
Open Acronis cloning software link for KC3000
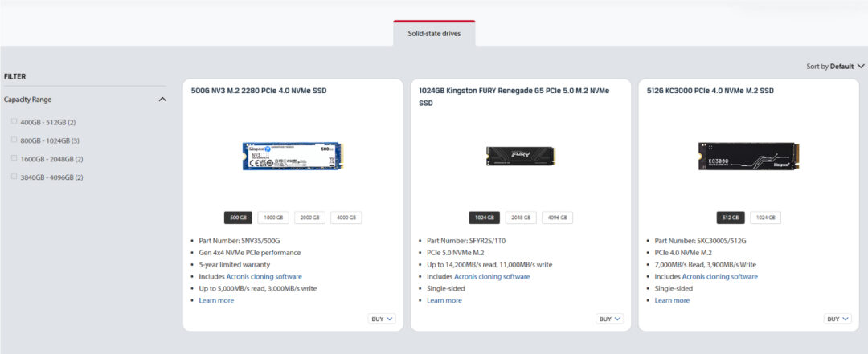pos(719,276)
